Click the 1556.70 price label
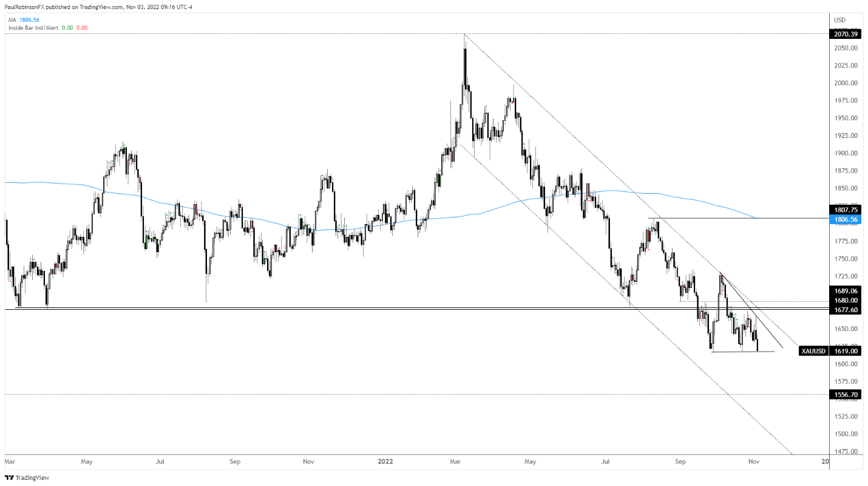868x486 pixels. tap(846, 395)
